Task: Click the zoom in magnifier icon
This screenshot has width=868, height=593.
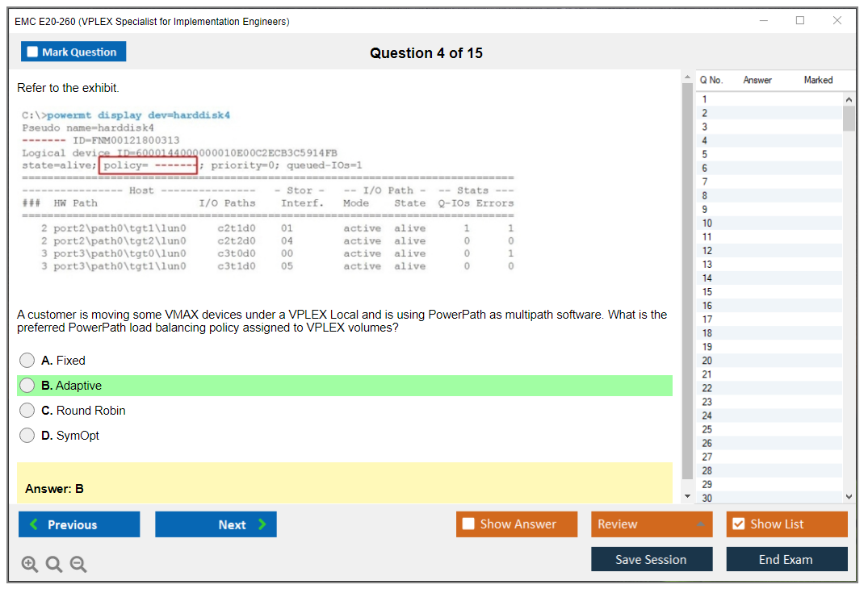Action: [30, 565]
